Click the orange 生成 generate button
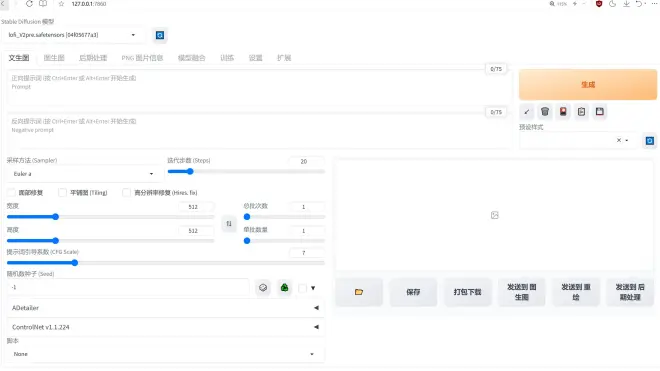This screenshot has height=371, width=660. (x=588, y=85)
